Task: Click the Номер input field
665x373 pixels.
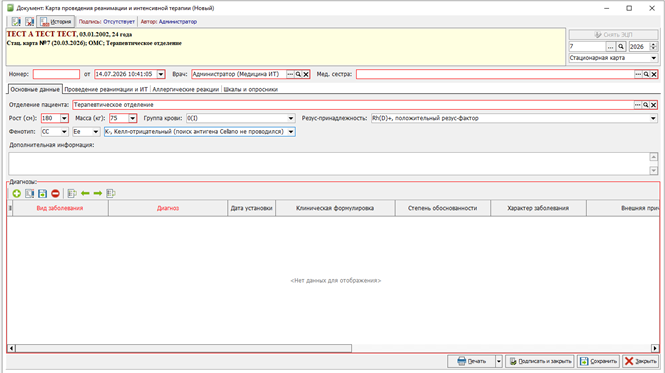Action: 56,74
